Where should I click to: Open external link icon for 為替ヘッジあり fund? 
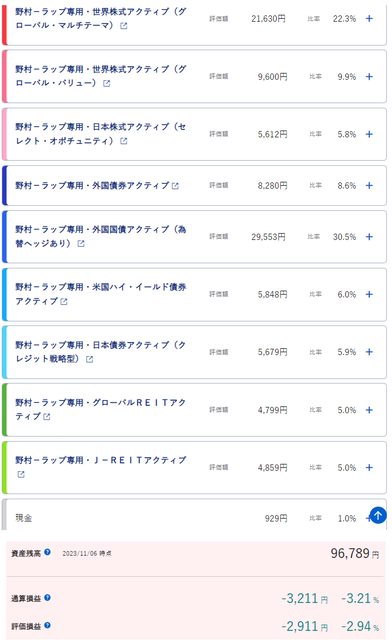click(81, 243)
